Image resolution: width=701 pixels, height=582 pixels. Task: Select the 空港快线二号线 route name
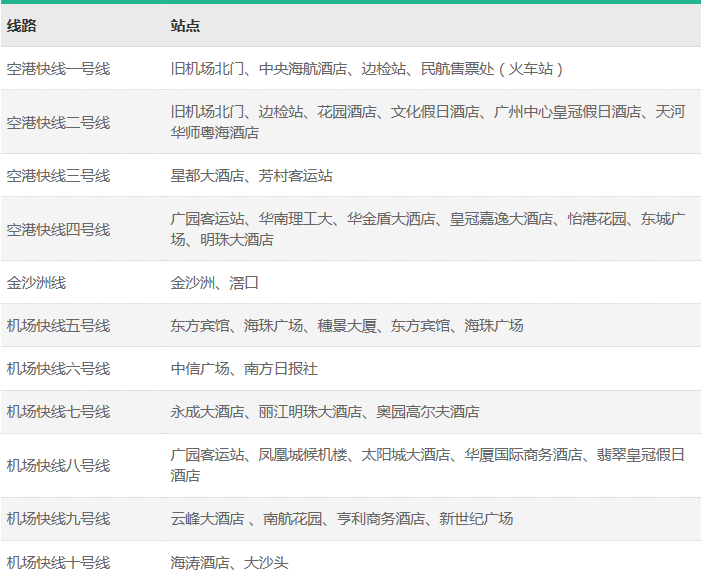[58, 122]
